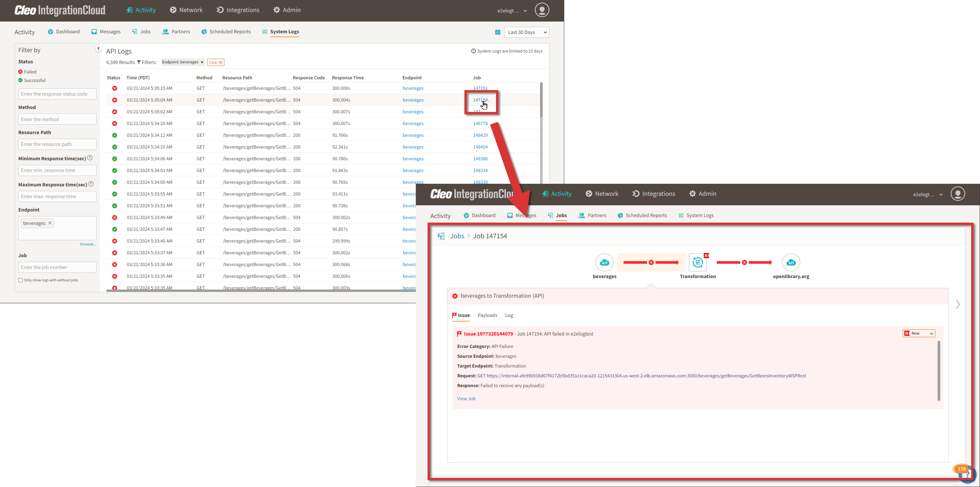Click the filter funnel icon beside Filters
The width and height of the screenshot is (980, 487).
point(139,62)
